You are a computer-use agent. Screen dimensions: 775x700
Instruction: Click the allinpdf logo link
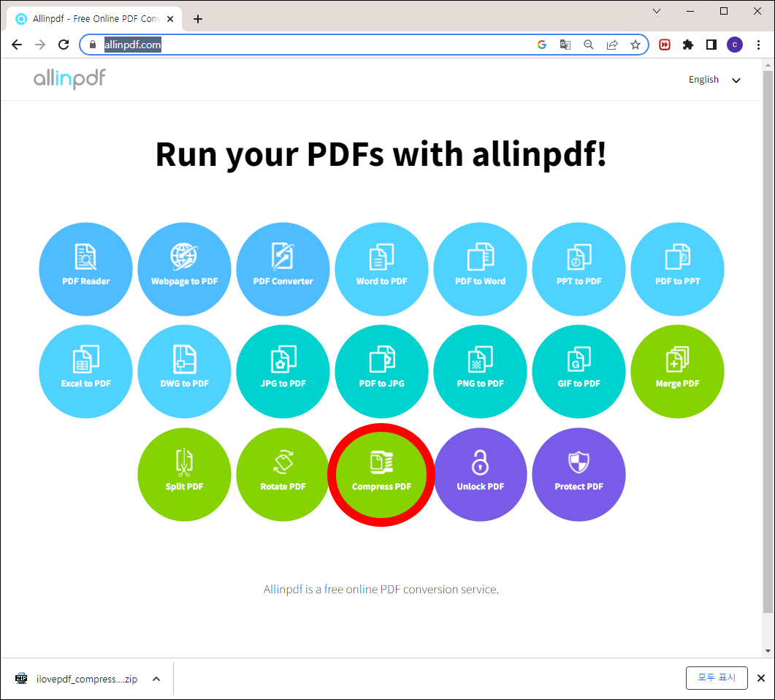point(69,79)
